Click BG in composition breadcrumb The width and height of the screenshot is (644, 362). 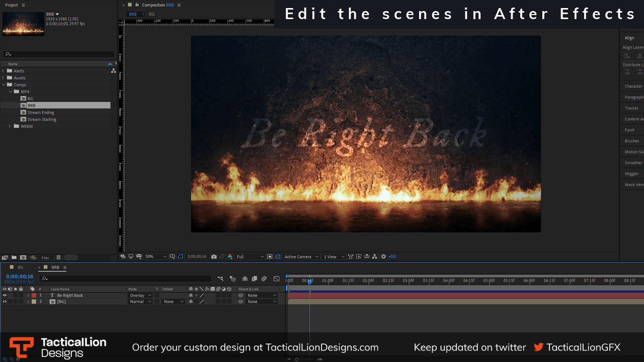pyautogui.click(x=151, y=14)
